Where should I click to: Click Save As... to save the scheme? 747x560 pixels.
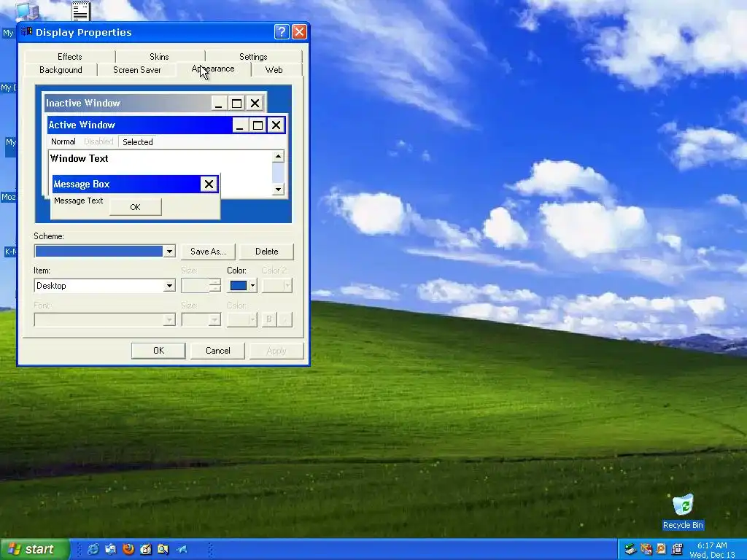pyautogui.click(x=208, y=252)
